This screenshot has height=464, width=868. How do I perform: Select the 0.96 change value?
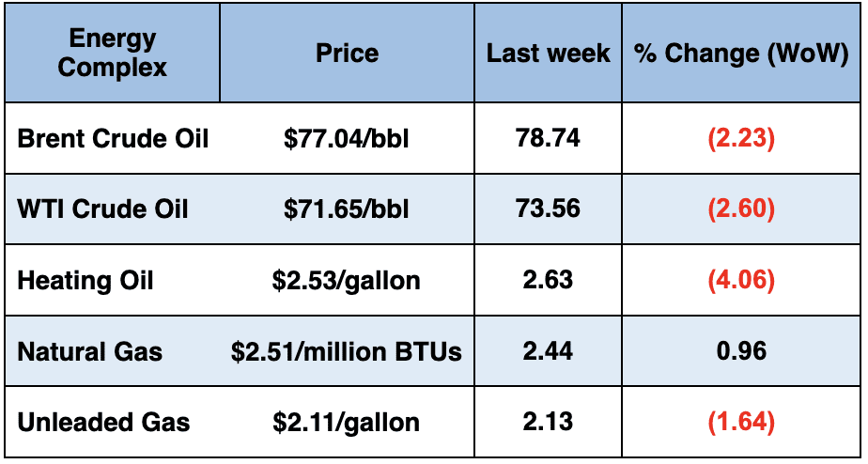pos(740,351)
